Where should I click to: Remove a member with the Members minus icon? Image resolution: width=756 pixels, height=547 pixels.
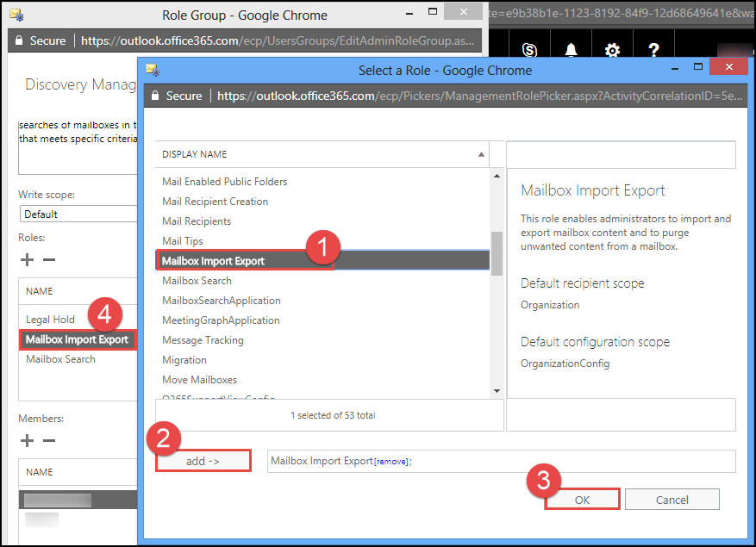coord(48,440)
